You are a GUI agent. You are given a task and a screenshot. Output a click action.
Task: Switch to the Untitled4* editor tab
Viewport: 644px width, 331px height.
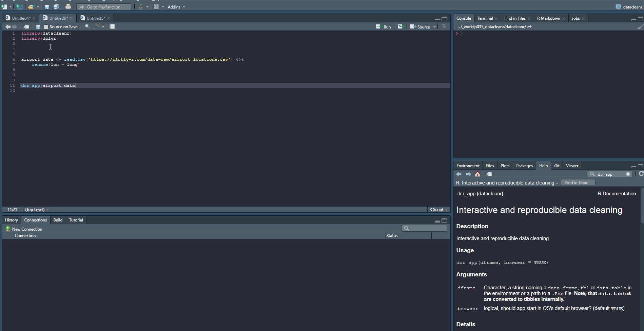click(x=21, y=18)
